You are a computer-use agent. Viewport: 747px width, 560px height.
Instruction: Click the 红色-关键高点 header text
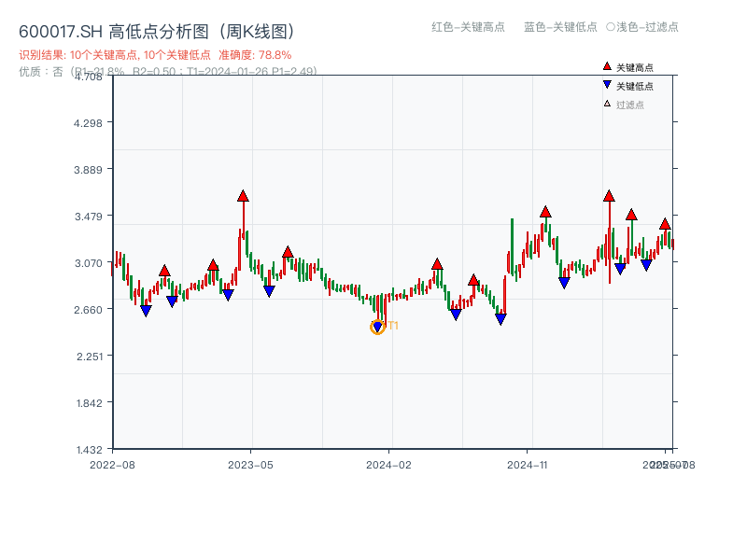pos(468,27)
